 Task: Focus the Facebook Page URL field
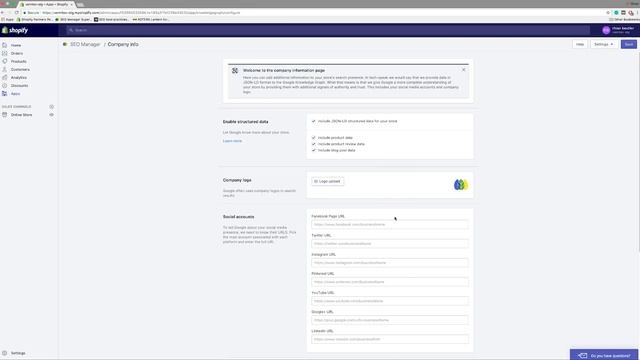[x=390, y=224]
